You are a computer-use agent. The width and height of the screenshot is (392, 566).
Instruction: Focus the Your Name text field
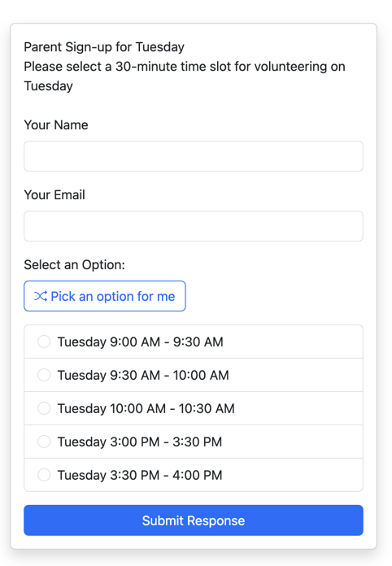(x=194, y=156)
